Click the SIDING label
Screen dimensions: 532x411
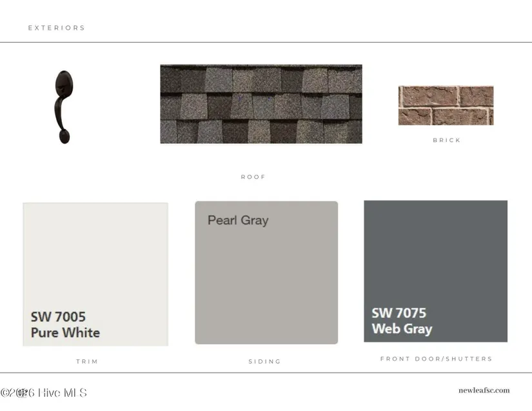tap(264, 361)
